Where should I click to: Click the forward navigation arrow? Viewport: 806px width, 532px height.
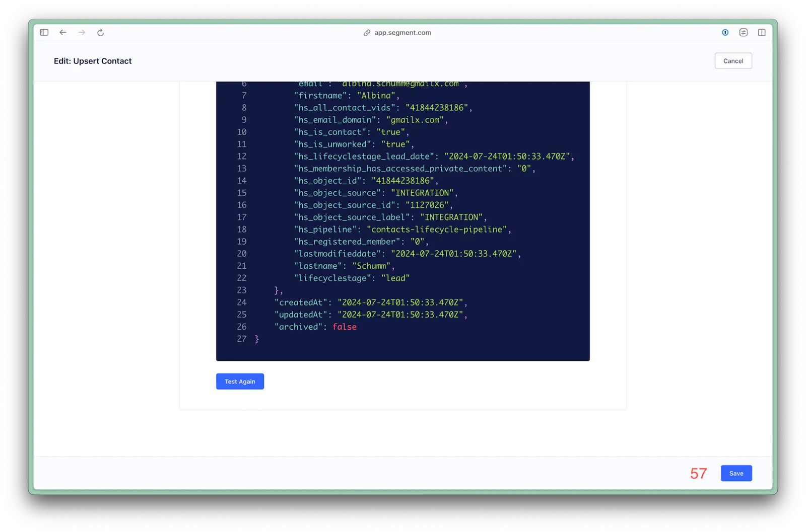(x=82, y=32)
